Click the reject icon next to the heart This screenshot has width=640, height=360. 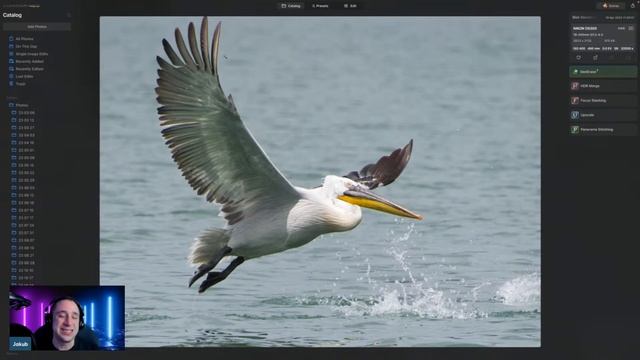coord(595,58)
